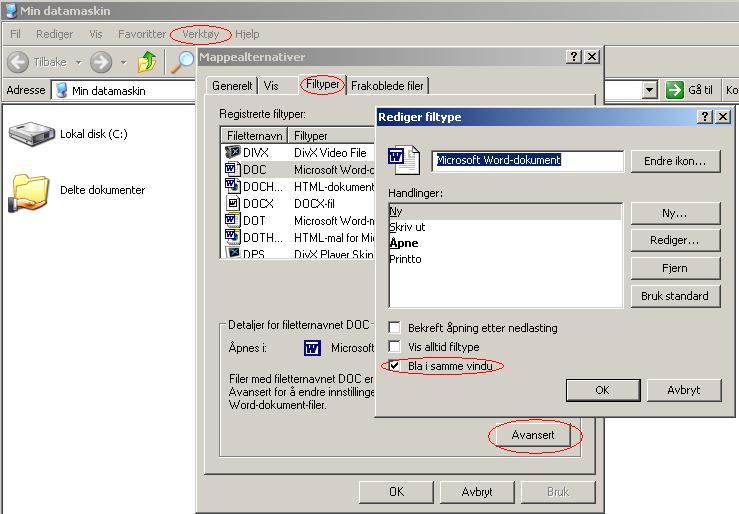The height and width of the screenshot is (514, 739).
Task: Click the Min datamaskin address field
Action: (x=123, y=90)
